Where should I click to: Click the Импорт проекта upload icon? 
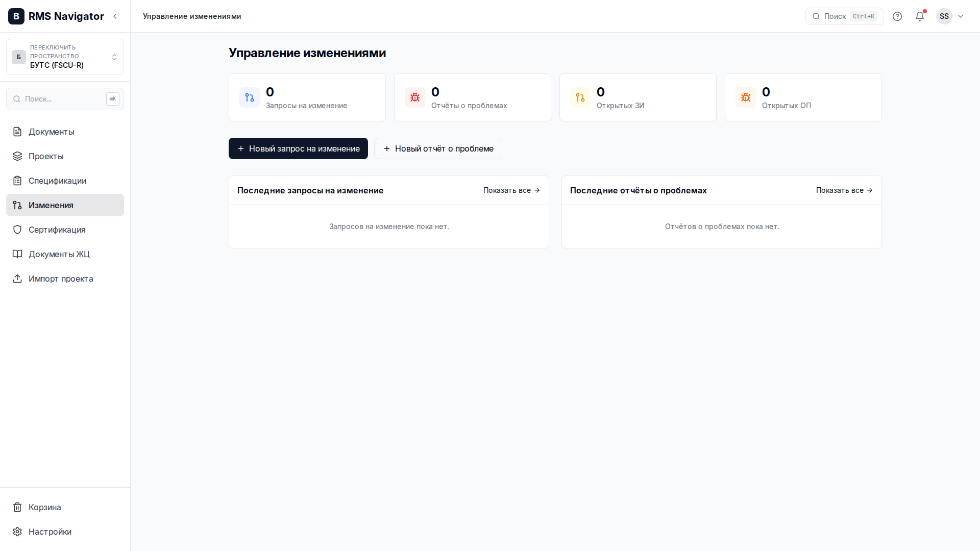(x=17, y=279)
